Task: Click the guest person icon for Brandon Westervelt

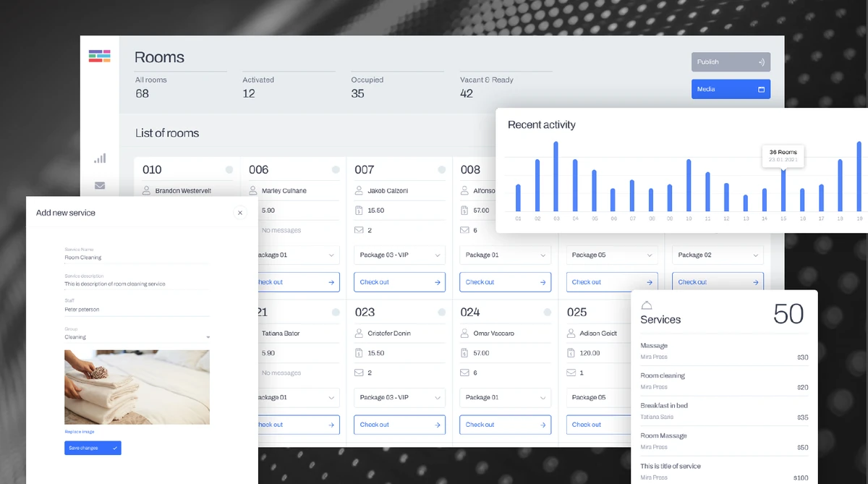Action: (147, 190)
